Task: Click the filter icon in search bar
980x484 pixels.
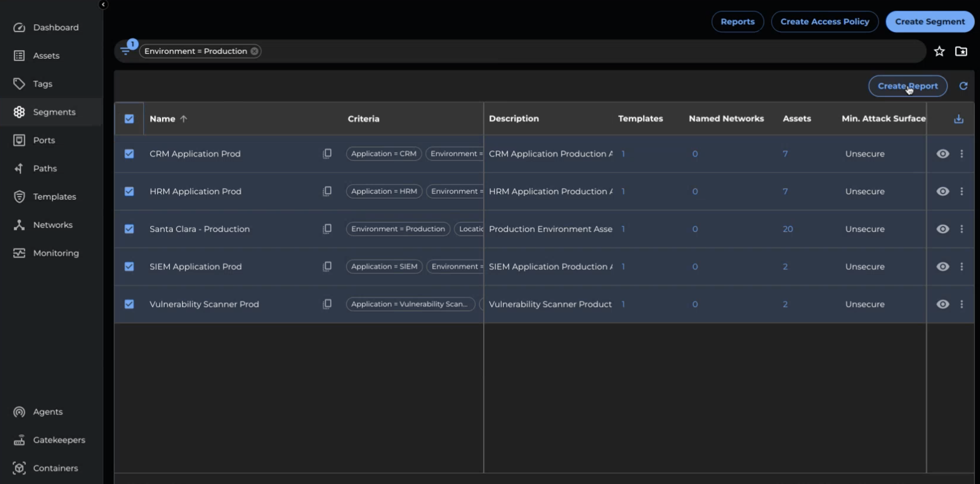Action: (126, 51)
